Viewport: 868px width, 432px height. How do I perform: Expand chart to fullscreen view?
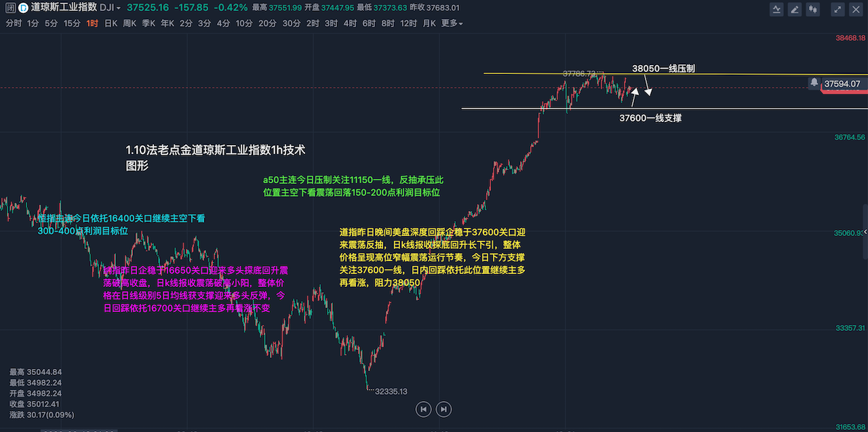pos(837,9)
